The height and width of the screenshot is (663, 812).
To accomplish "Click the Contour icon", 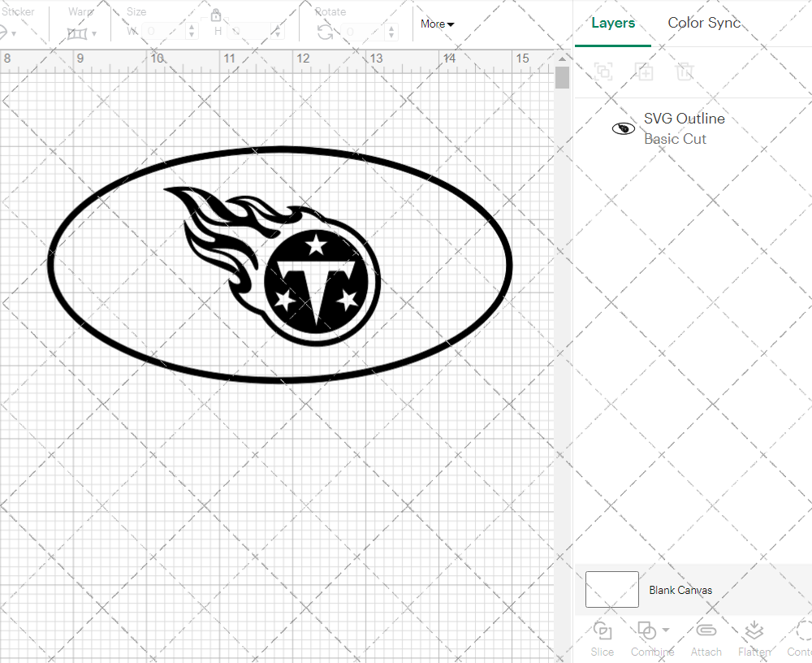I will coord(802,630).
